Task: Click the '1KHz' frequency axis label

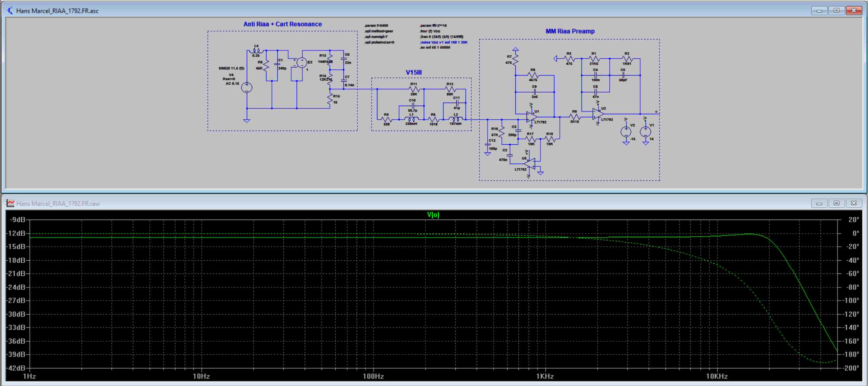Action: click(x=545, y=376)
